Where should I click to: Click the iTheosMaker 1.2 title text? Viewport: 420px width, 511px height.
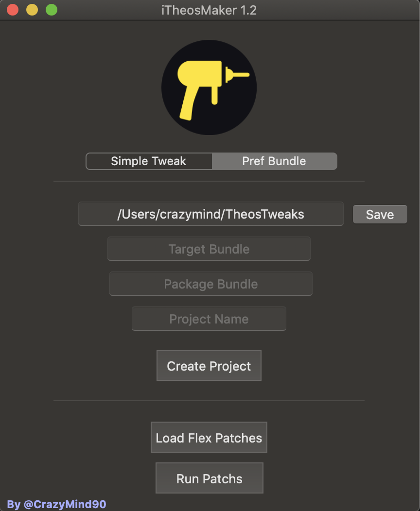(x=209, y=10)
